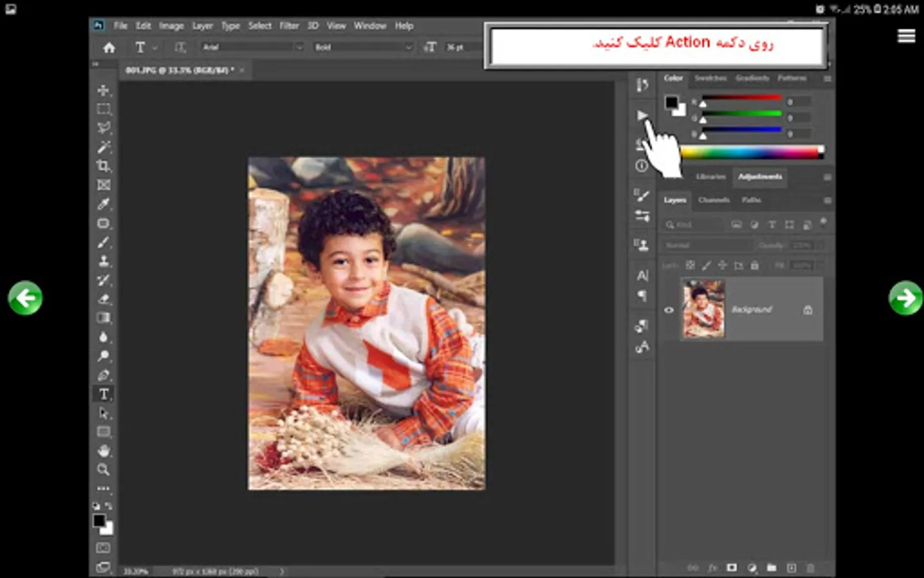Open the hamburger menu at top right
Screen dimensions: 924x578
pos(906,36)
